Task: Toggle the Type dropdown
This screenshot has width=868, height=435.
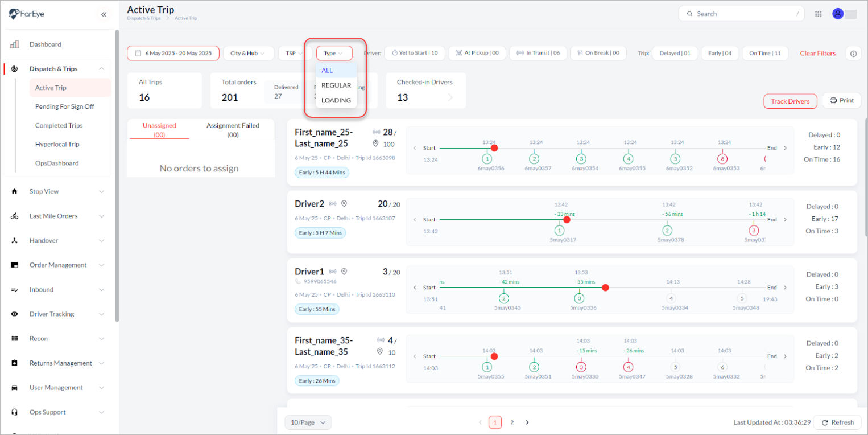Action: click(x=334, y=53)
